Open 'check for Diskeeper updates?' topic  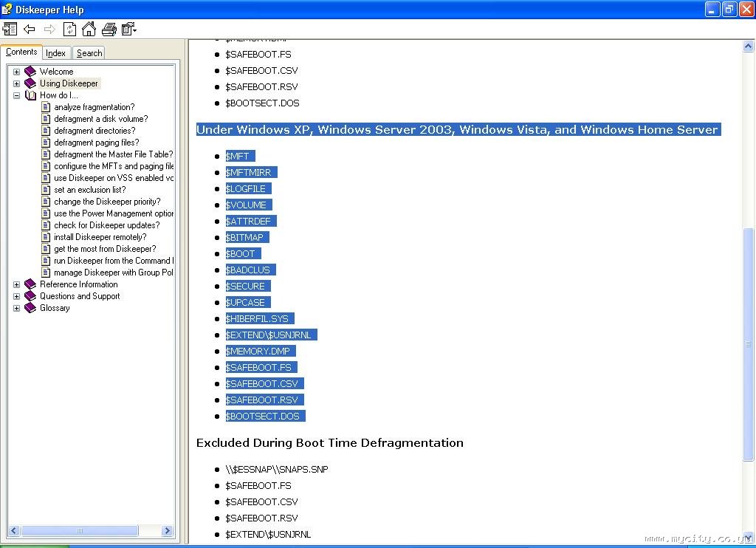tap(106, 225)
